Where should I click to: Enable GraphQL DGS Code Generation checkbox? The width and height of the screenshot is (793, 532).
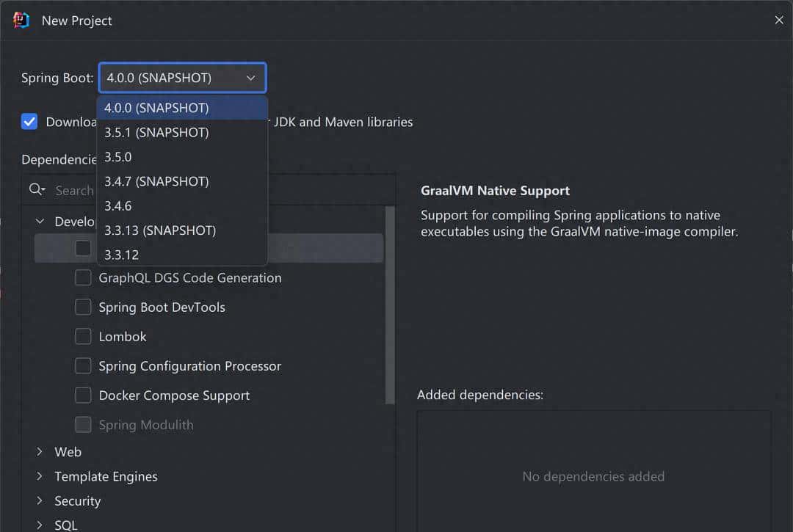point(83,278)
